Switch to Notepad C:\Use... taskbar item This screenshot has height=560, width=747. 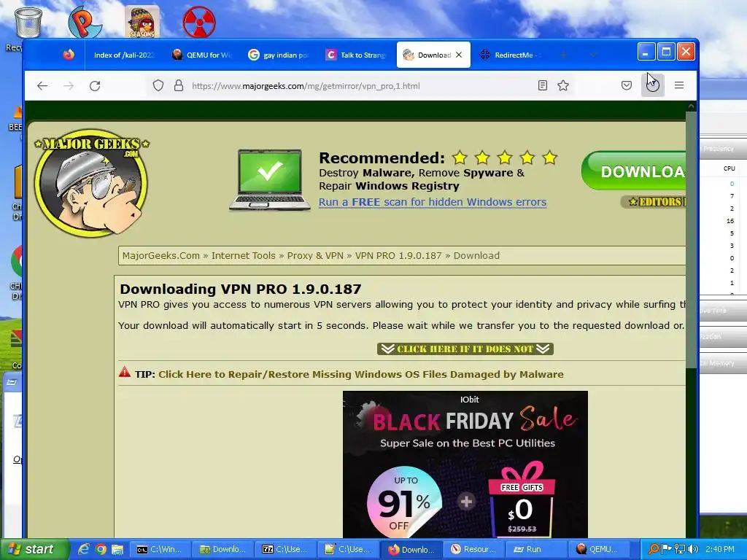click(x=348, y=549)
